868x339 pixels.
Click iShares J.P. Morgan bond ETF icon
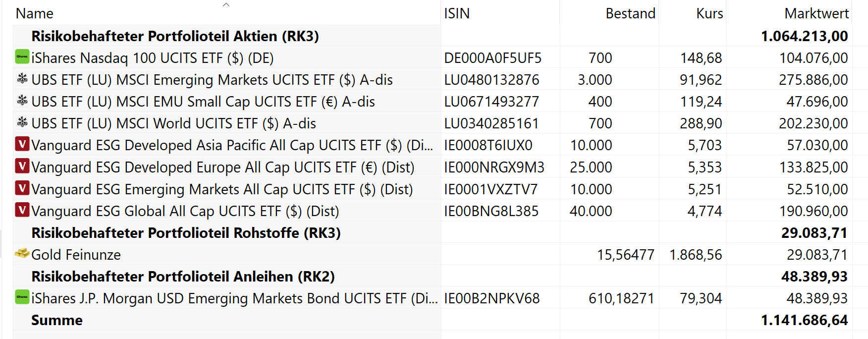(22, 297)
